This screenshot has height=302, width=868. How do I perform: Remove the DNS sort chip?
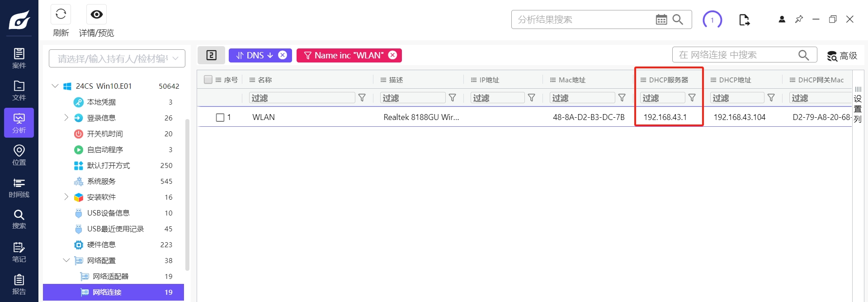[x=283, y=55]
